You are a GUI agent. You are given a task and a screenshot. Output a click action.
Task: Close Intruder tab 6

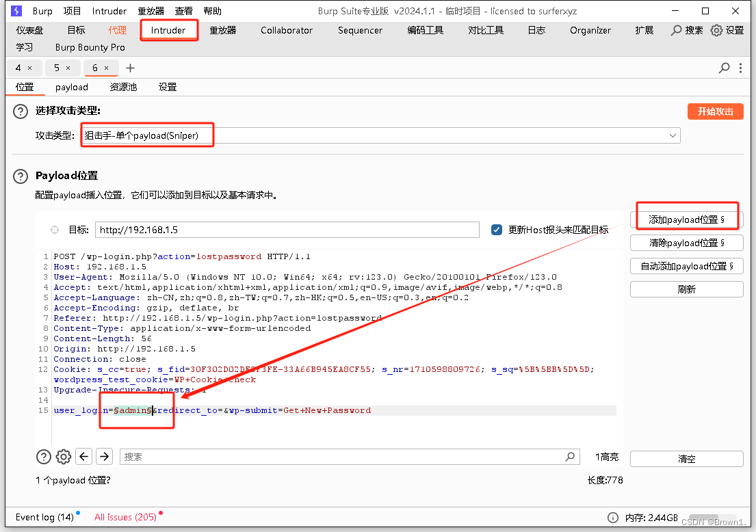(x=107, y=68)
